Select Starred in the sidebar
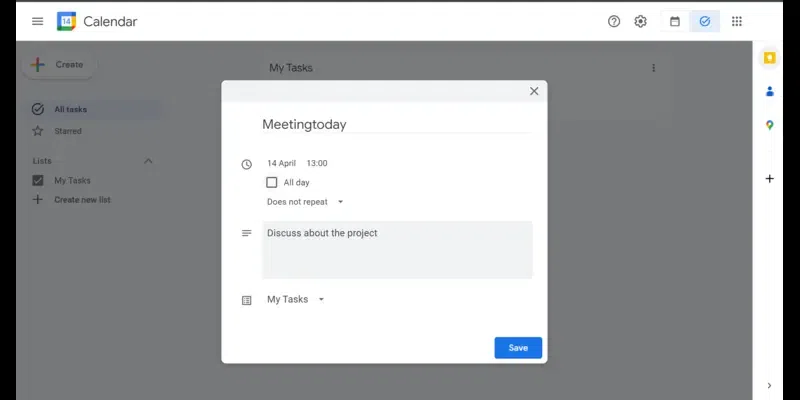The image size is (800, 400). click(68, 131)
